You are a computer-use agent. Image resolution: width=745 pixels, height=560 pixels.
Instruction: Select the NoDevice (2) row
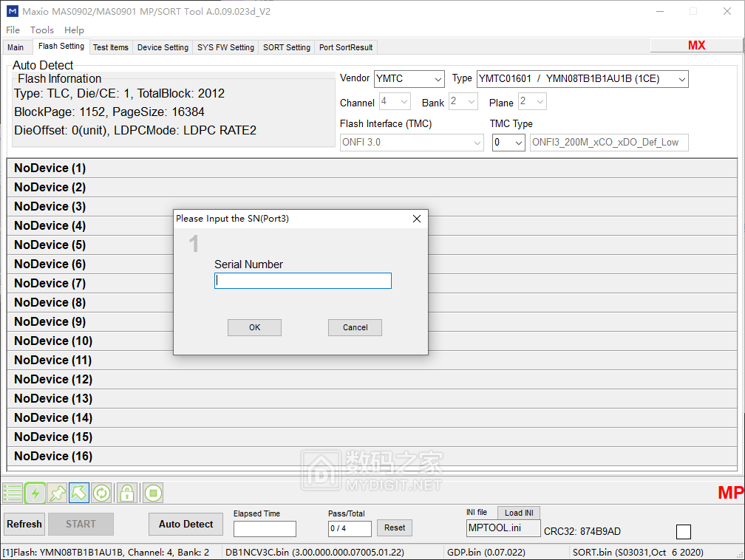tap(372, 187)
